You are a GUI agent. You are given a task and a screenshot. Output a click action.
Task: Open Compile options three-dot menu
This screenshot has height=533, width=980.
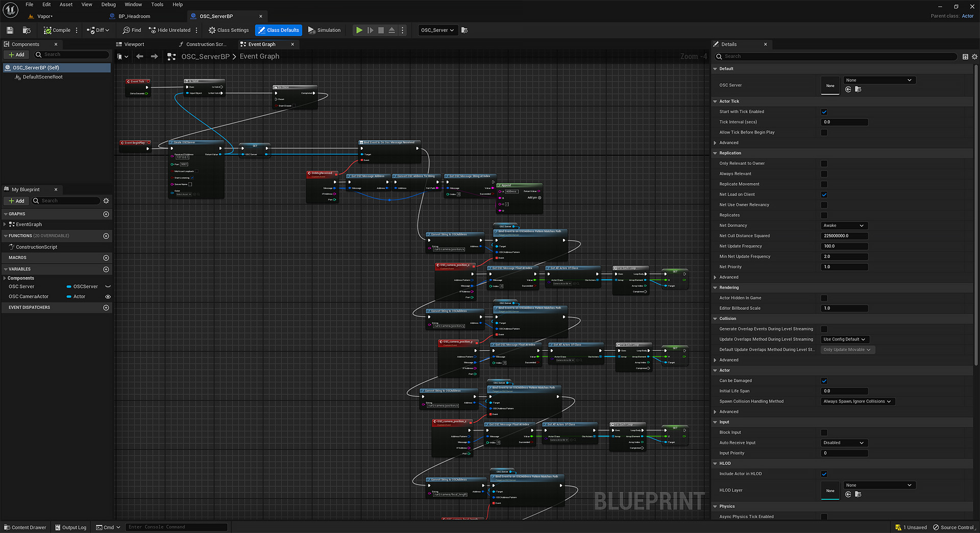click(x=77, y=30)
